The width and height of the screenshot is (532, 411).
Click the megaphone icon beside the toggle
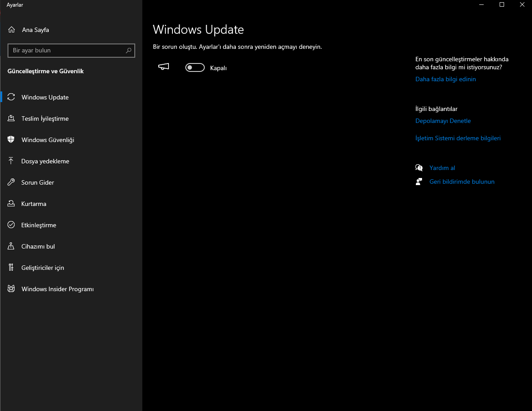(164, 67)
